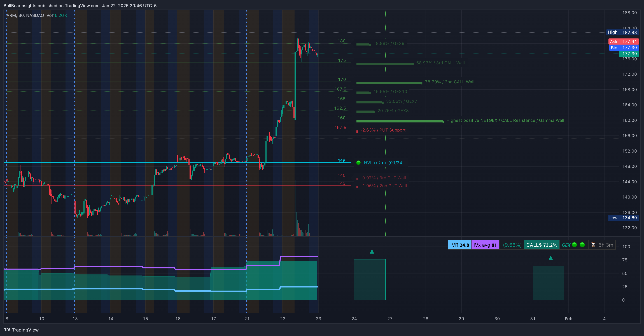The image size is (644, 336).
Task: Click the -2.63% / PUT Support label
Action: [x=383, y=130]
